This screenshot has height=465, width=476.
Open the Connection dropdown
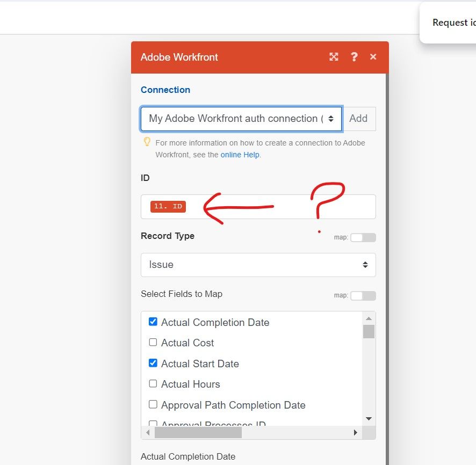click(x=241, y=119)
